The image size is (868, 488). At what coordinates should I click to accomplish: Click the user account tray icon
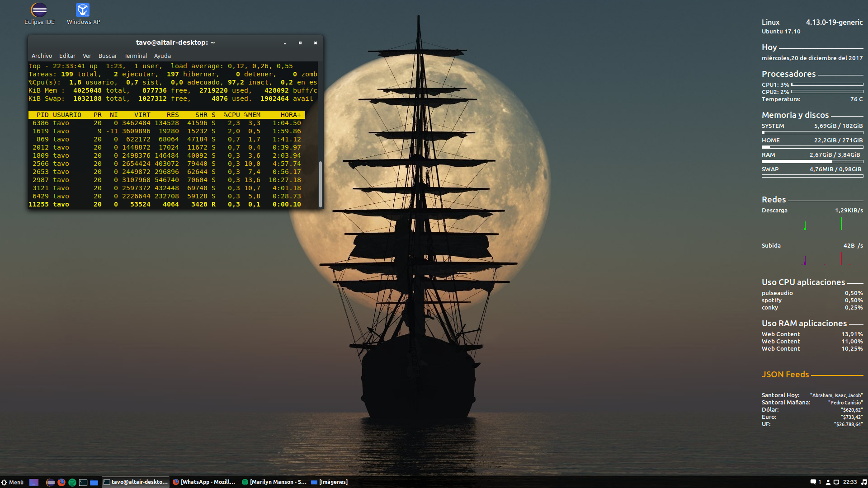click(x=828, y=482)
